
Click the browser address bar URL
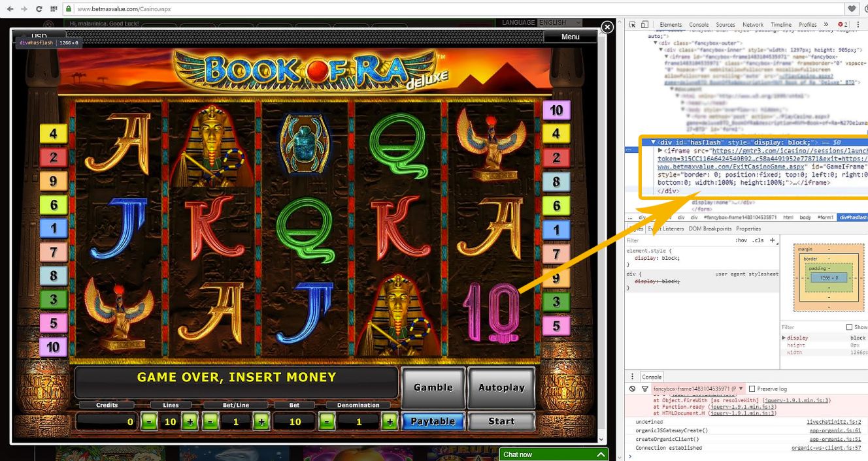click(124, 9)
